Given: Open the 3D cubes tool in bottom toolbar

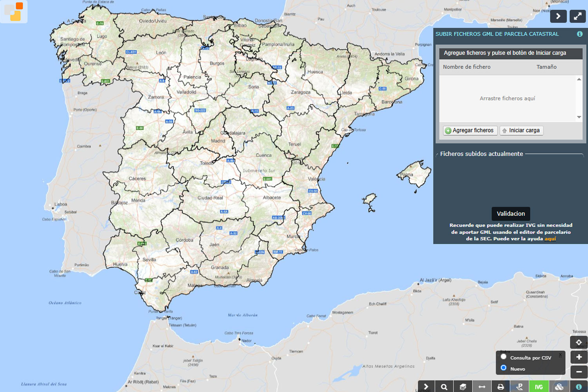Looking at the screenshot, I should click(559, 387).
